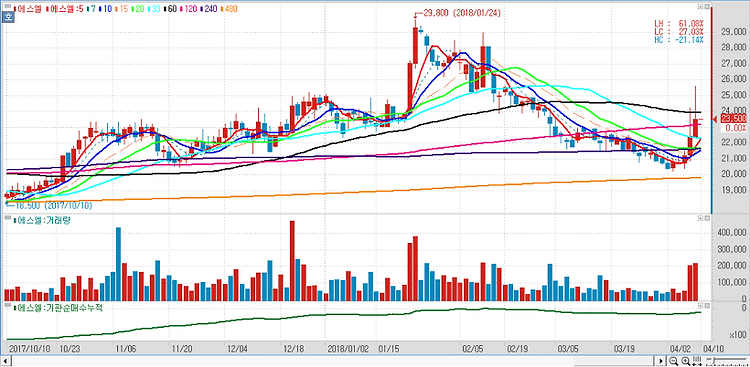Select the 7-day moving average legend

pos(91,9)
